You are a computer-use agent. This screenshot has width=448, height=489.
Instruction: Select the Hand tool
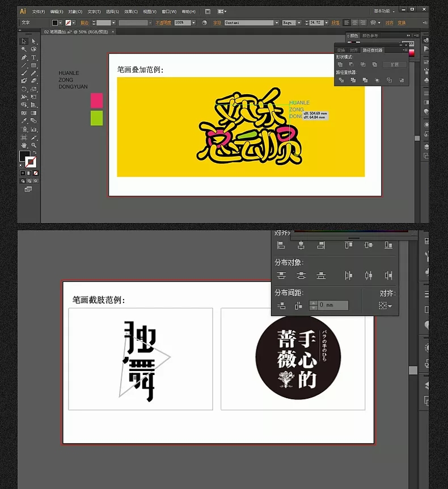[x=24, y=145]
